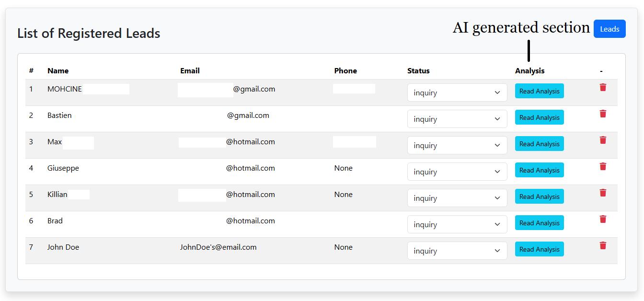Viewport: 644px width, 301px height.
Task: Open the status dropdown for Brad
Action: click(457, 224)
